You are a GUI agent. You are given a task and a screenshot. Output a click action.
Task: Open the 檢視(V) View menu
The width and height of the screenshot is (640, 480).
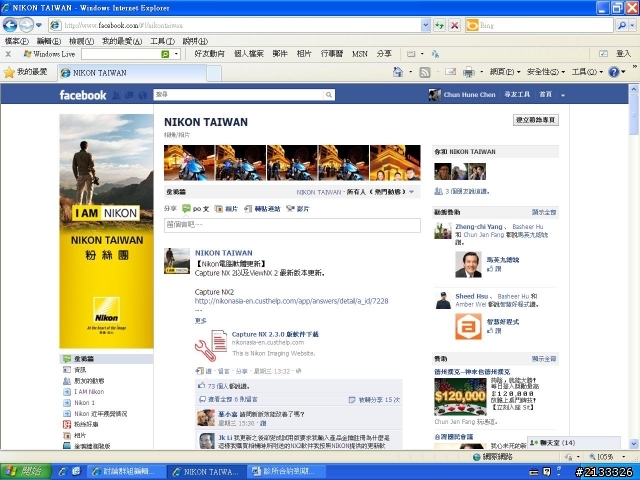(x=81, y=41)
